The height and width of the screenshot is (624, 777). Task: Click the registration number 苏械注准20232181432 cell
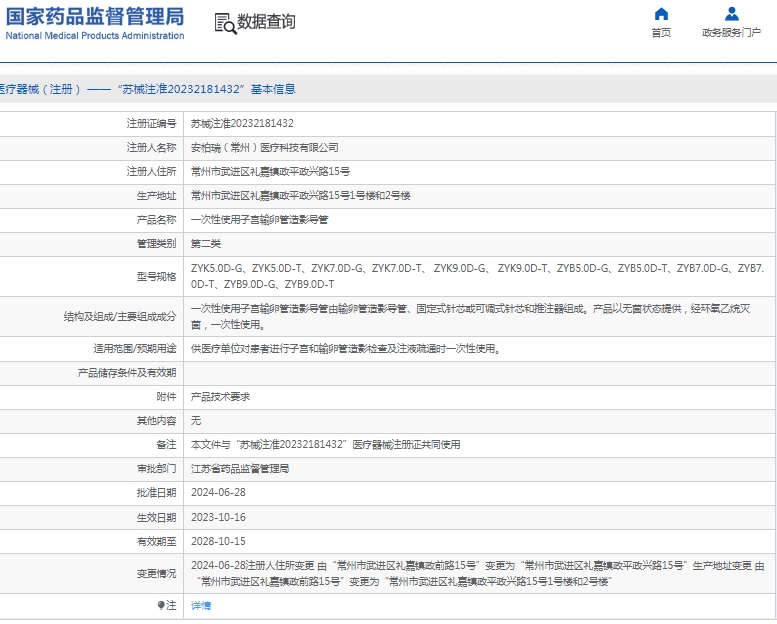click(242, 123)
